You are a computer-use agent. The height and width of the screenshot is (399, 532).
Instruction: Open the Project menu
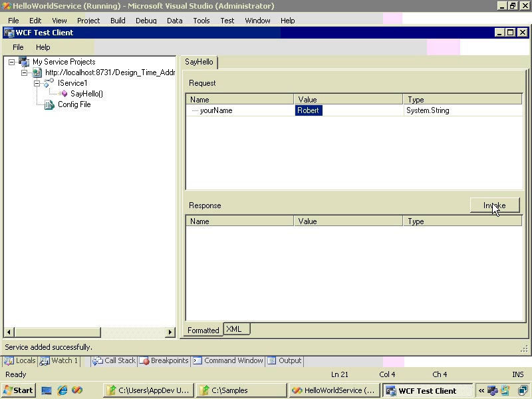tap(88, 21)
